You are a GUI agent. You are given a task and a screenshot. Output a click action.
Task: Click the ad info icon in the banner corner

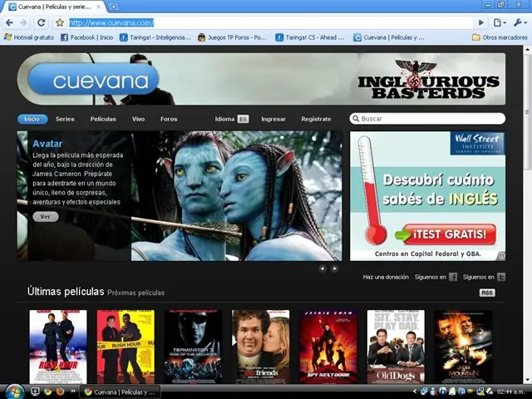[x=501, y=256]
